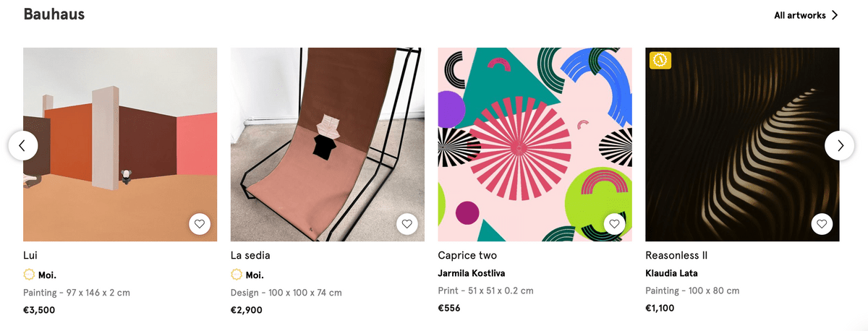Like Caprice two using the heart button
This screenshot has width=868, height=331.
614,224
